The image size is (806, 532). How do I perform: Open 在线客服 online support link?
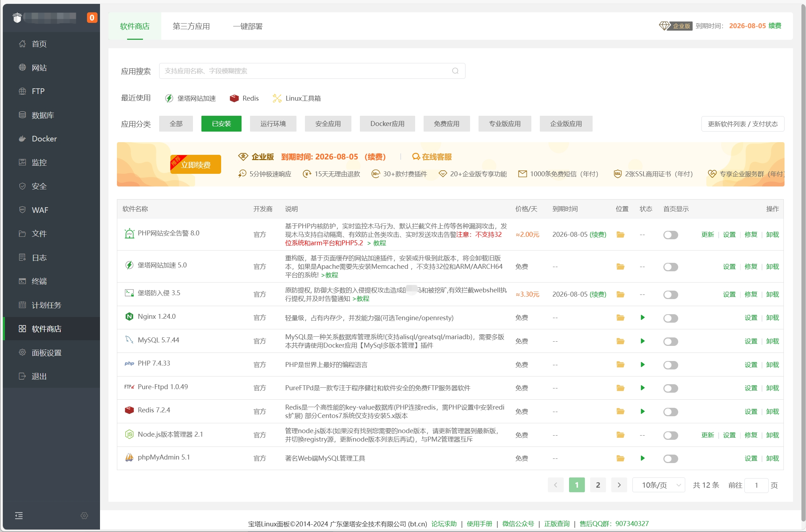click(432, 157)
